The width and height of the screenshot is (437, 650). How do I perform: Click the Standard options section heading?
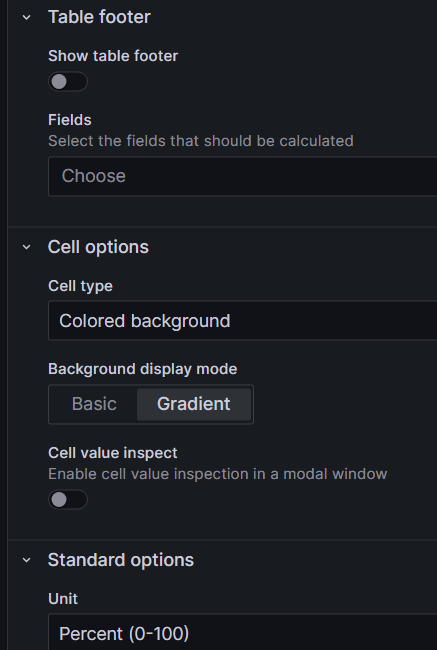coord(121,560)
